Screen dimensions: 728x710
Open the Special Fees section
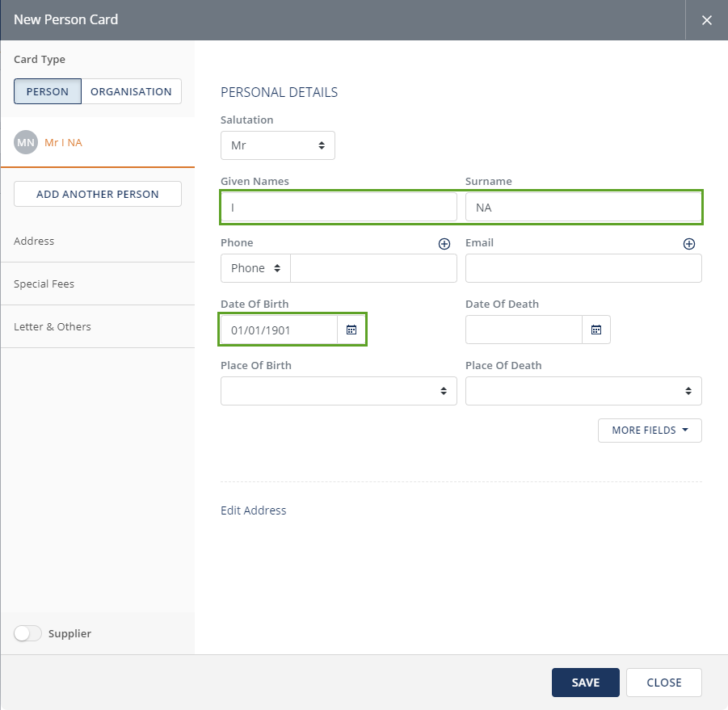tap(44, 284)
